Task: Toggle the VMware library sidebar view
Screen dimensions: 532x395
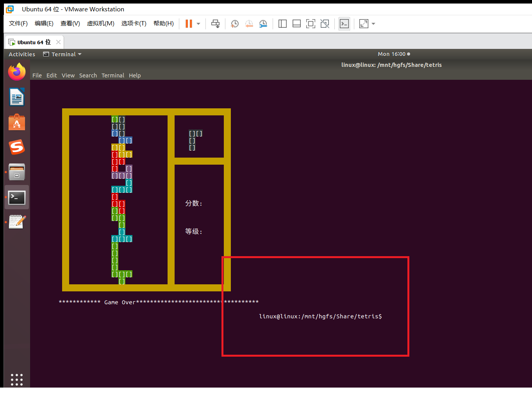Action: tap(282, 24)
